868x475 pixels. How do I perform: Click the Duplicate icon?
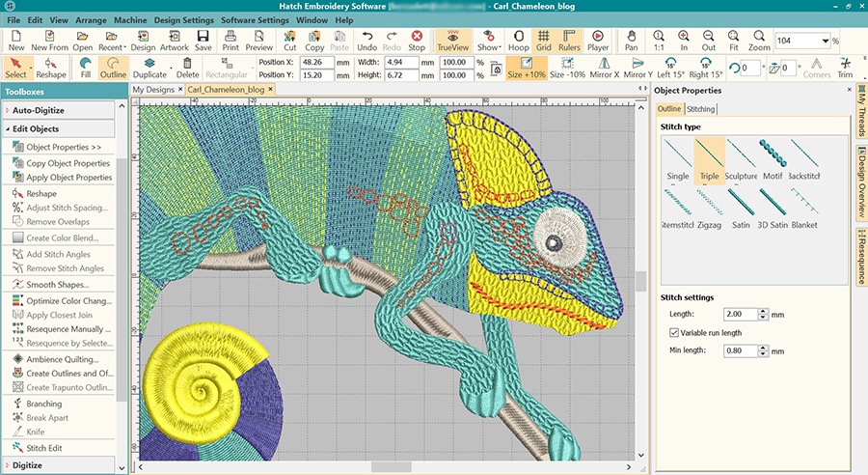coord(149,68)
